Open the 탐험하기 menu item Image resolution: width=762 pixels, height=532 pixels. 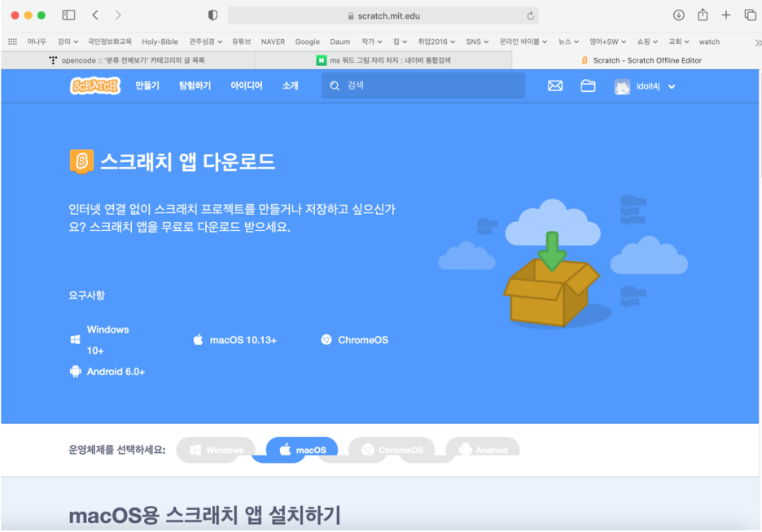(195, 86)
